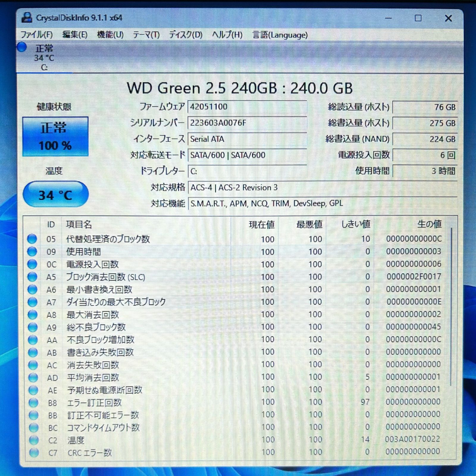Open the ファイル(F) menu

point(37,35)
